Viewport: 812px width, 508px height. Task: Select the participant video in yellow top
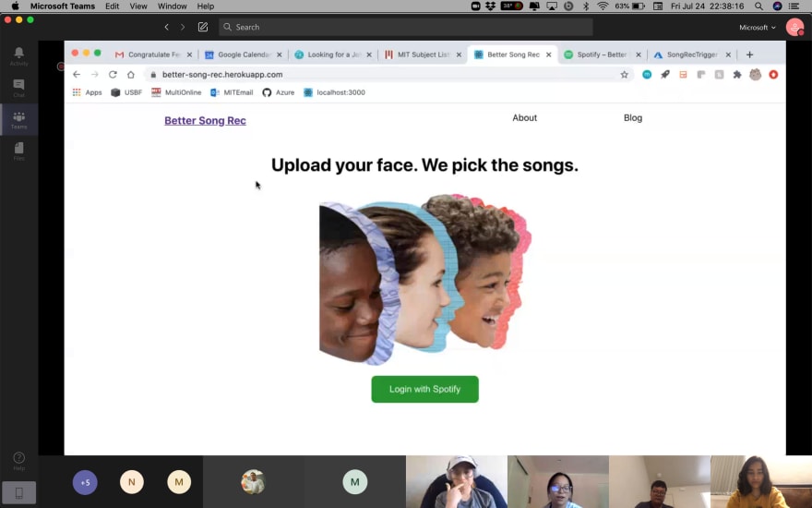coord(761,482)
